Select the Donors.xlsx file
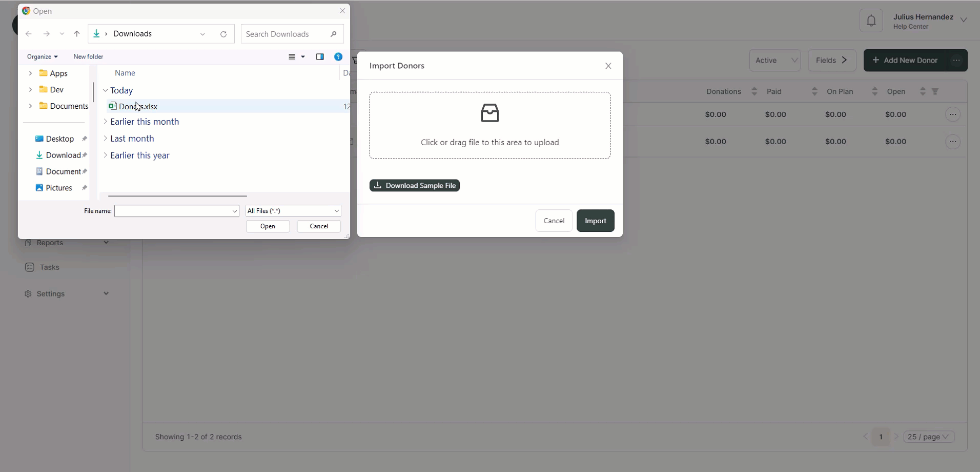 coord(138,107)
